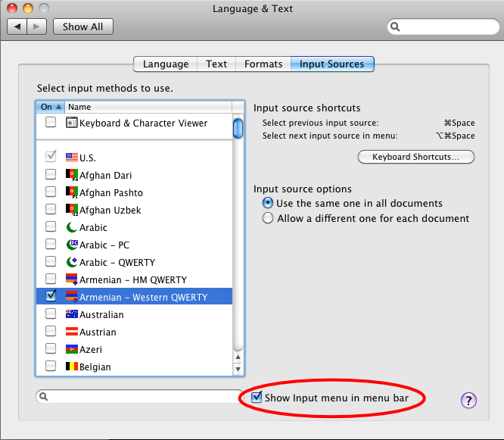Open Keyboard Shortcuts settings

415,157
